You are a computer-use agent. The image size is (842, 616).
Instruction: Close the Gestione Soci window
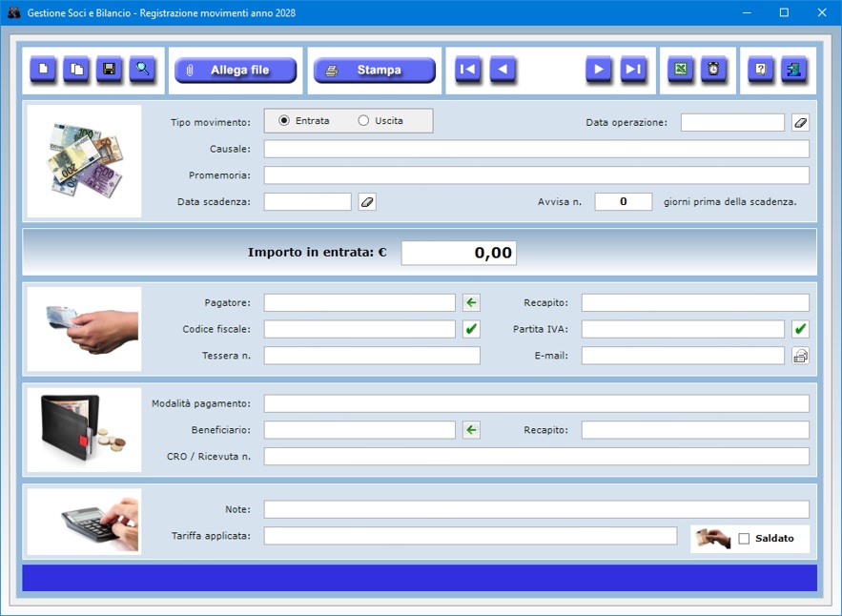coord(822,12)
